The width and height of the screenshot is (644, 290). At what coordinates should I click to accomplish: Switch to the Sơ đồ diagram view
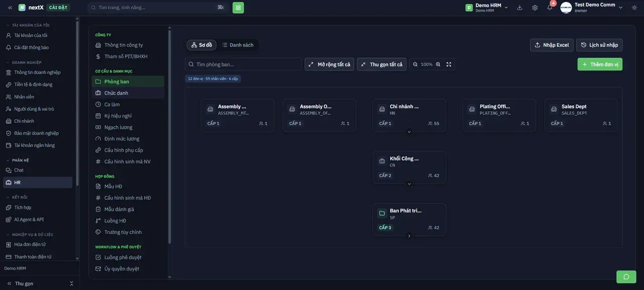coord(201,45)
